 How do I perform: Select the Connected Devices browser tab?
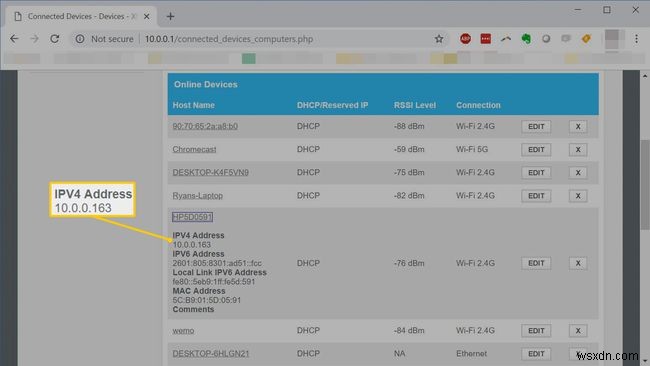[x=81, y=16]
